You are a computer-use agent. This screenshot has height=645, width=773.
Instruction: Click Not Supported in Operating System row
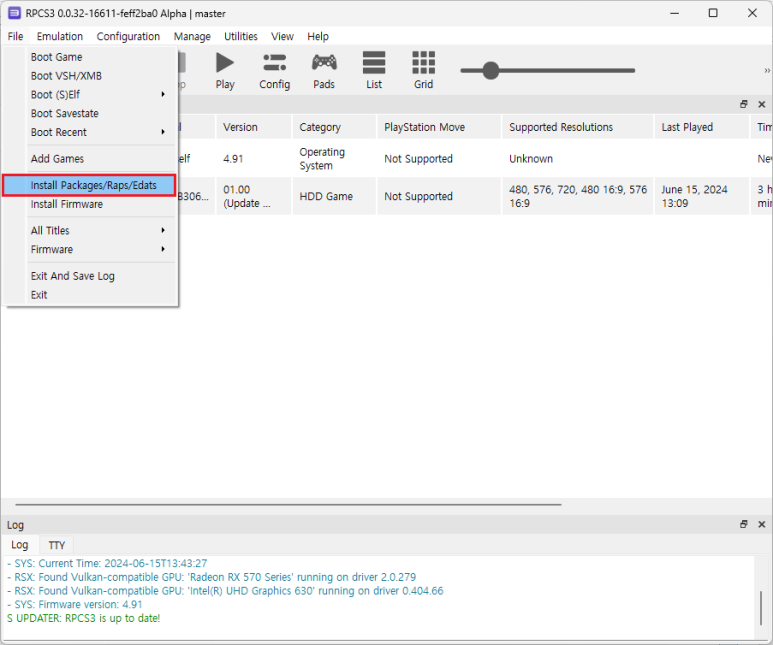(x=439, y=158)
